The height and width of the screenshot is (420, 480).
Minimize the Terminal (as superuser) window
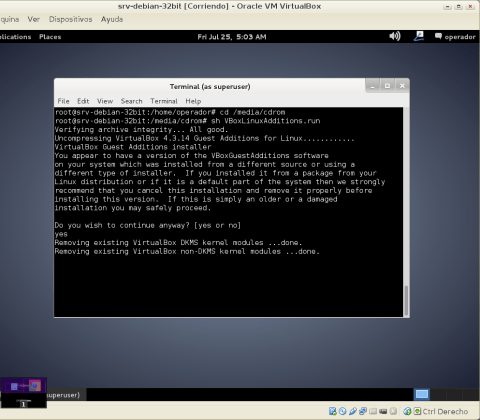click(373, 86)
